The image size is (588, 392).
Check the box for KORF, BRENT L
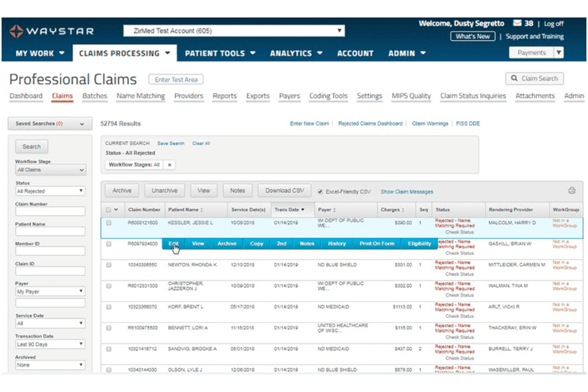pos(109,307)
